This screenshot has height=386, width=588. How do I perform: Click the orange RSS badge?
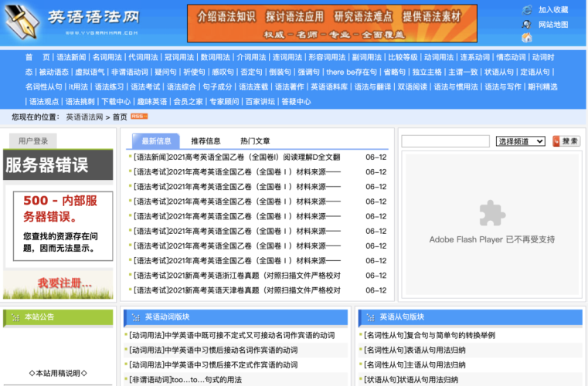(x=139, y=116)
